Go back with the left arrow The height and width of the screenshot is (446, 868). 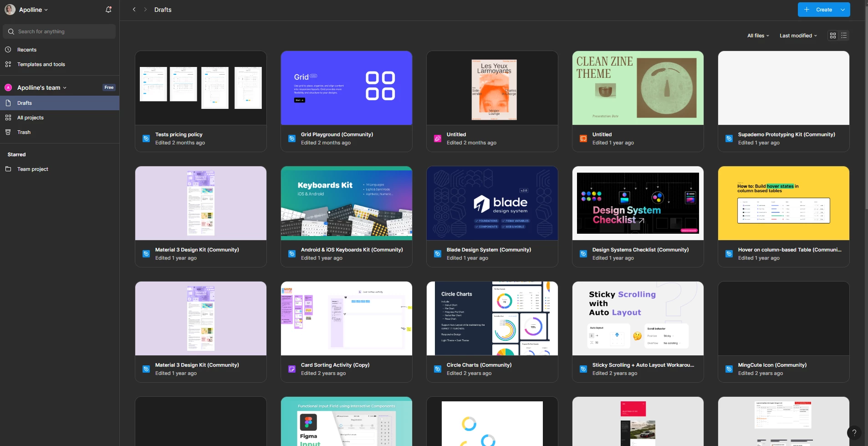(x=134, y=10)
